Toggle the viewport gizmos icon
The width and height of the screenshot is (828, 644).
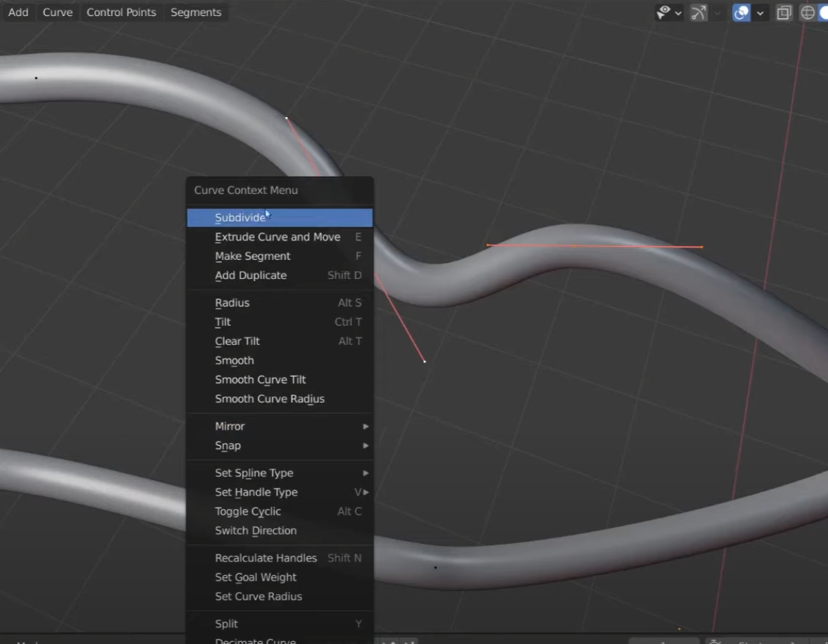point(698,13)
